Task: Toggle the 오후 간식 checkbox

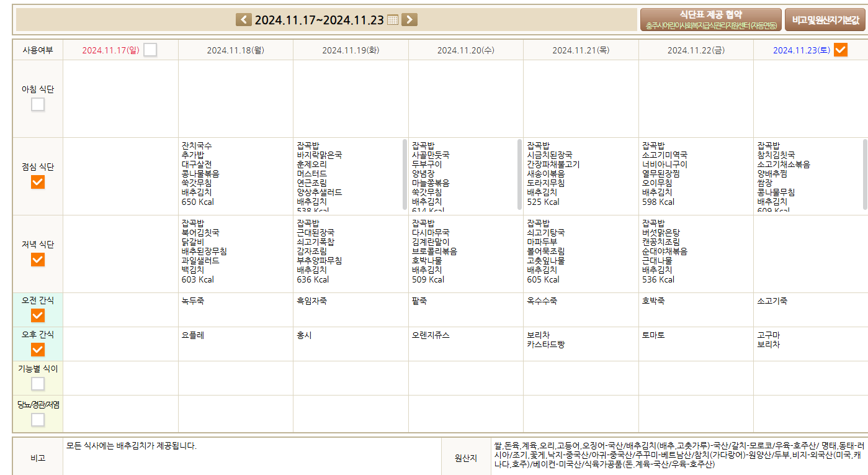Action: (x=38, y=350)
